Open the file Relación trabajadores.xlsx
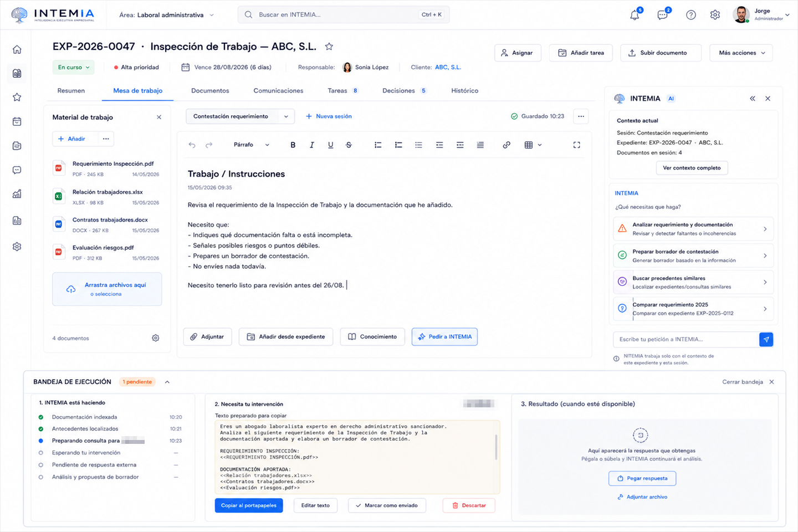 [x=106, y=197]
